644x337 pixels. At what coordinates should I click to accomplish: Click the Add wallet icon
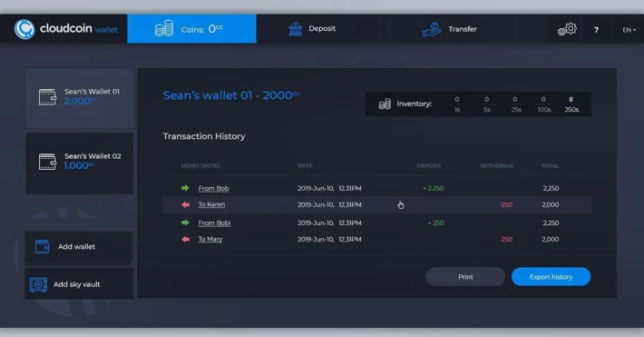(x=43, y=246)
